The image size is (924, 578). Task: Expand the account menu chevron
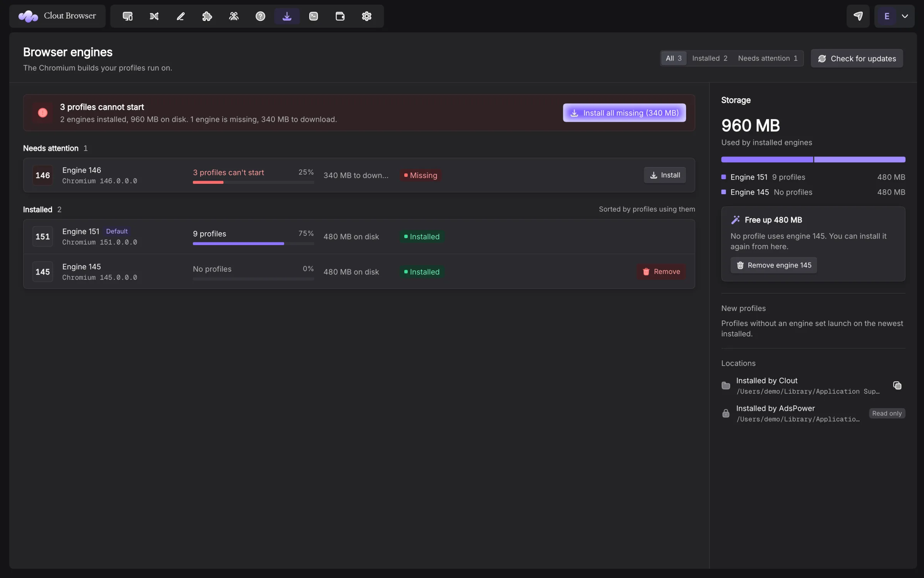pos(905,16)
